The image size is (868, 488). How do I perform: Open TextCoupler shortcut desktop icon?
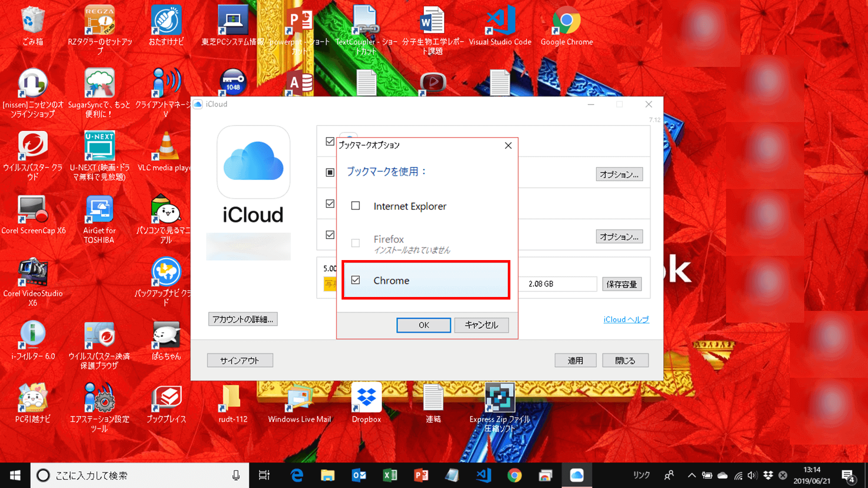(x=366, y=30)
